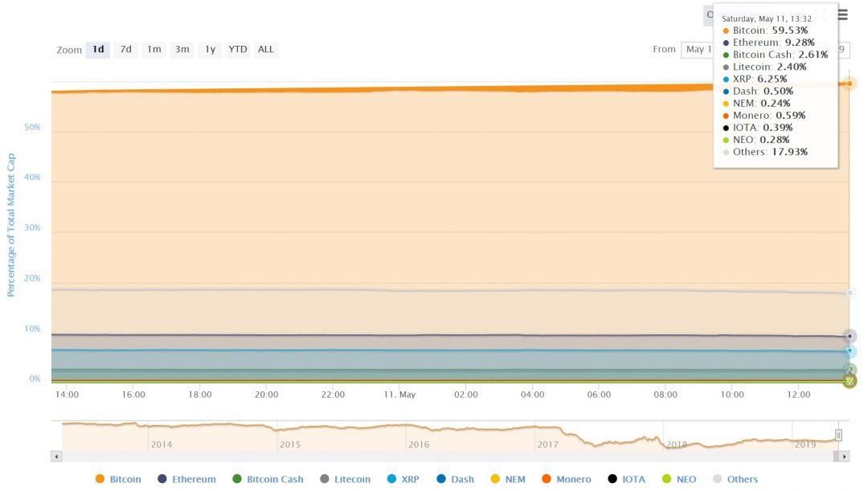Toggle Bitcoin series in legend
Screen dimensions: 868x491
point(118,480)
